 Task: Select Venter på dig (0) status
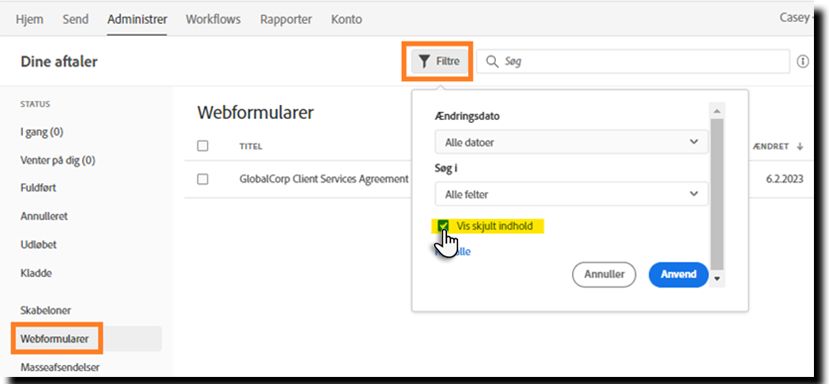tap(58, 160)
